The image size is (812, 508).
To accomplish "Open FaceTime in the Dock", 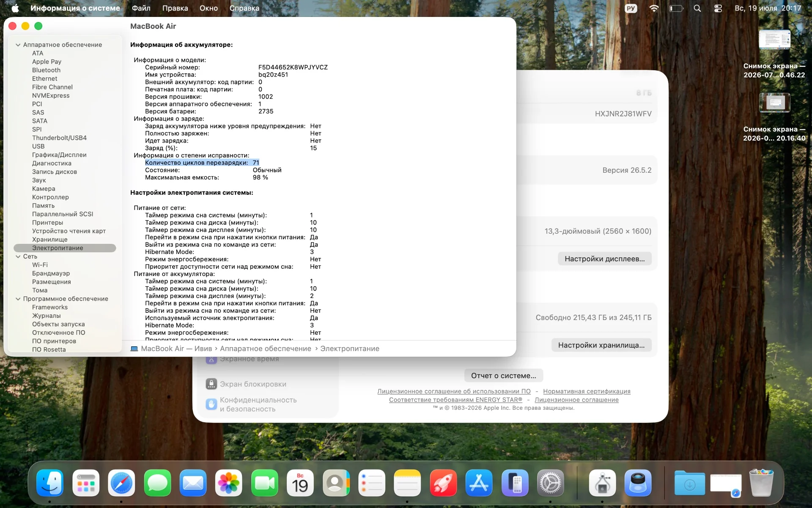I will 264,483.
